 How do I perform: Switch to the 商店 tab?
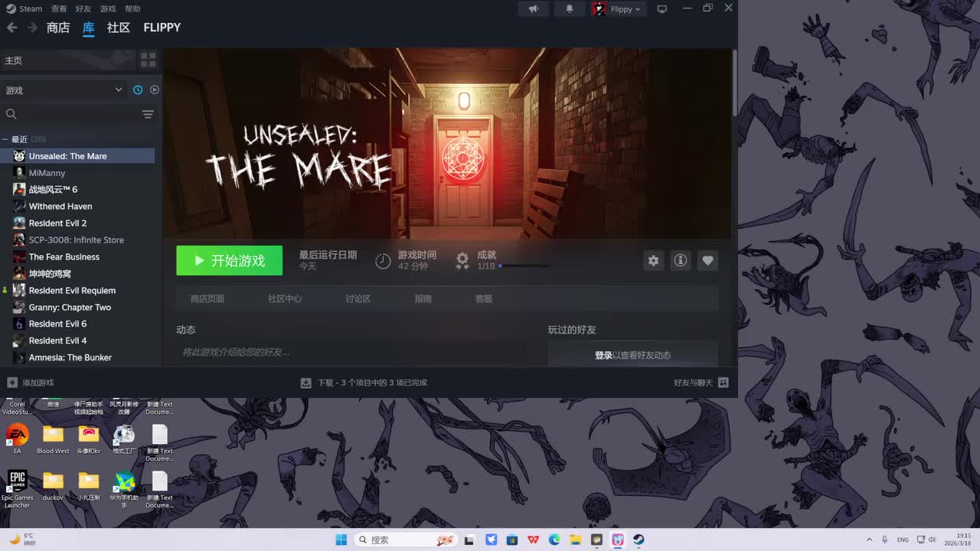point(58,28)
